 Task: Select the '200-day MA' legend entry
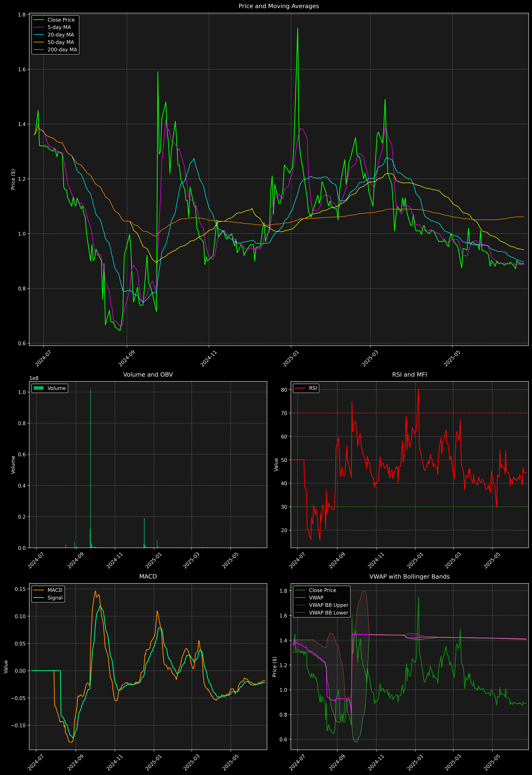click(55, 50)
